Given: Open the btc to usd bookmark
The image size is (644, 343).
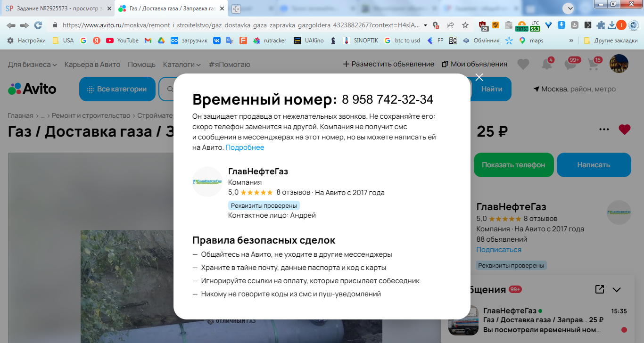Looking at the screenshot, I should pyautogui.click(x=402, y=41).
